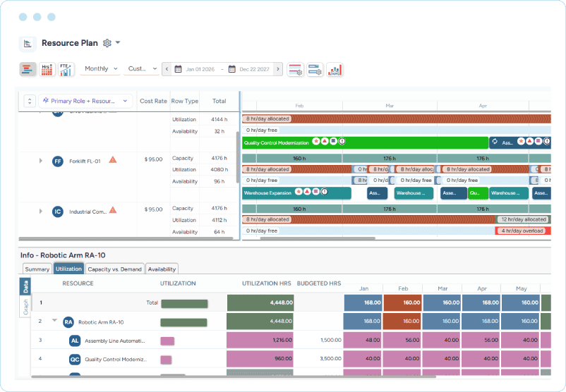The height and width of the screenshot is (392, 566).
Task: Click the star badge on the Warehouse Expansion bar
Action: [299, 192]
